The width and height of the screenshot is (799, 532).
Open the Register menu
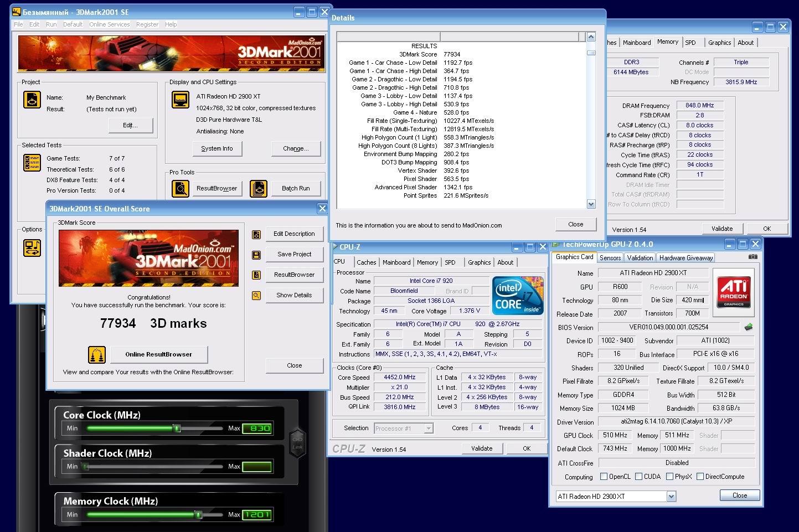coord(147,24)
